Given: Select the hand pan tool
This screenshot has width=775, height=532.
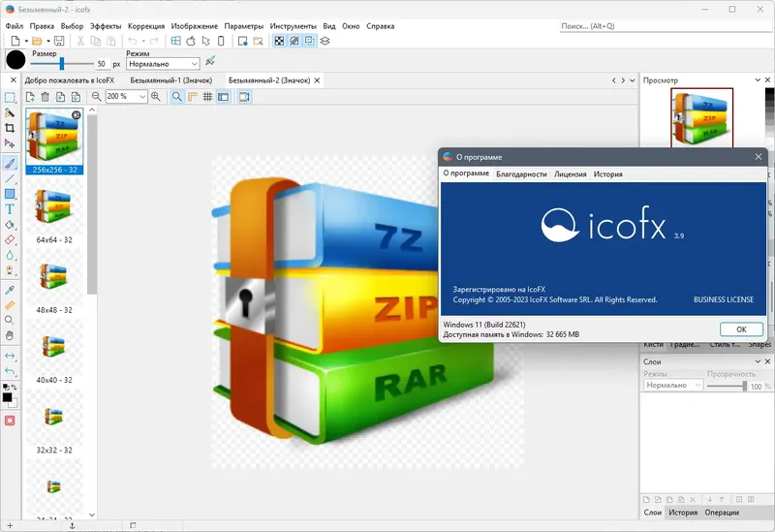Looking at the screenshot, I should [x=10, y=335].
